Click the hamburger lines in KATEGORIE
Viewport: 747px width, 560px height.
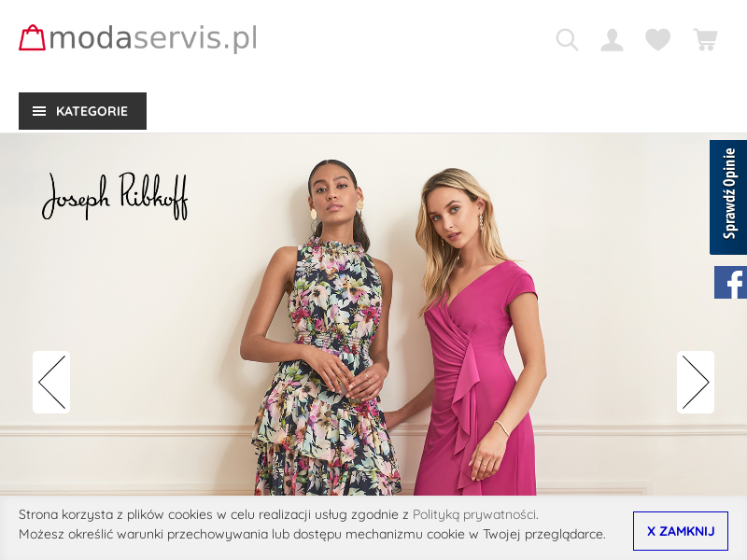39,111
